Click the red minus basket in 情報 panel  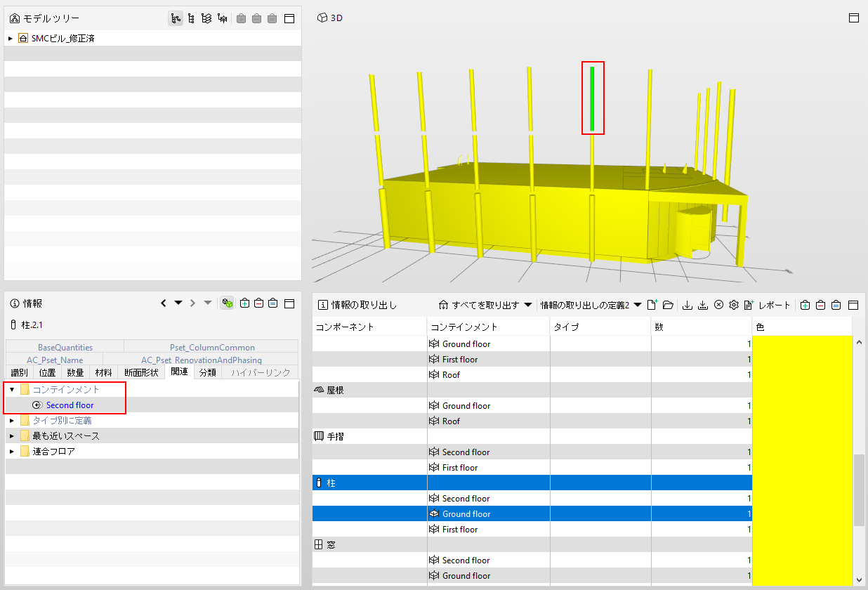pos(258,303)
